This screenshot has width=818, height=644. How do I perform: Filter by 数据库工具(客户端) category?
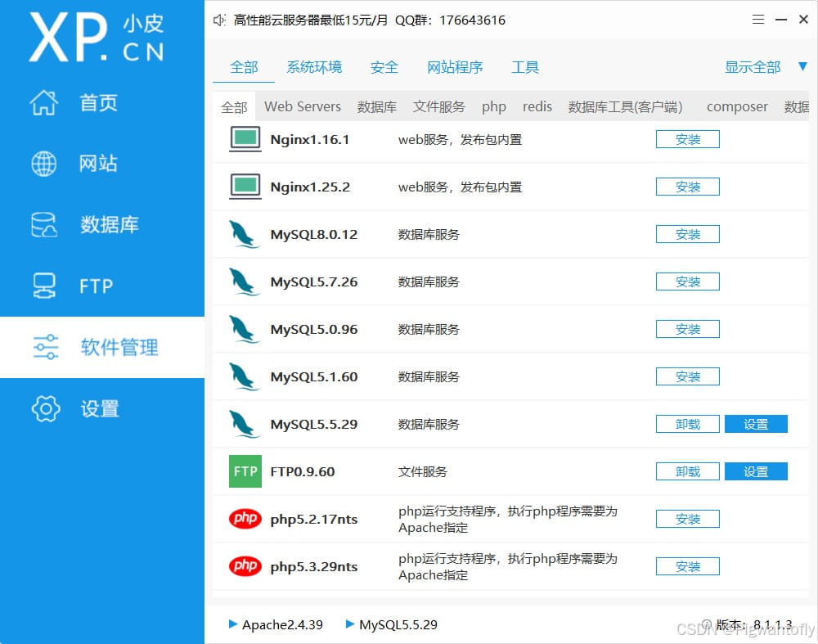pos(625,107)
